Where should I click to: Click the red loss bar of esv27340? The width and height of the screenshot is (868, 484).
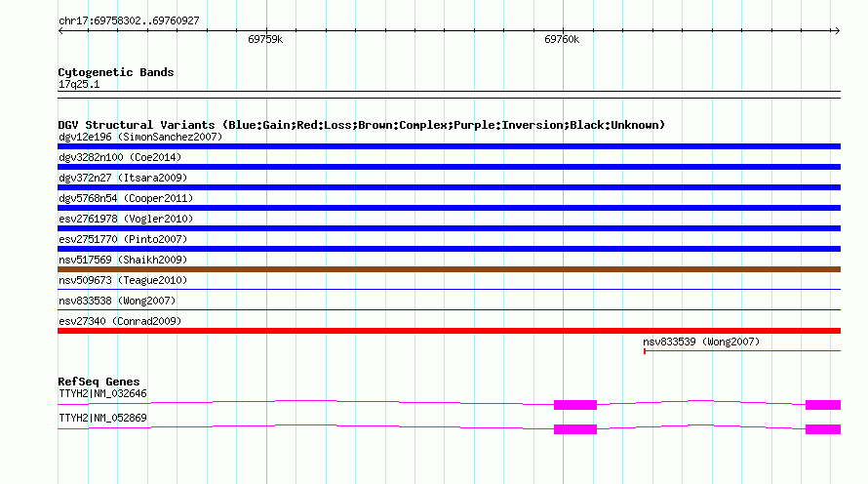449,331
